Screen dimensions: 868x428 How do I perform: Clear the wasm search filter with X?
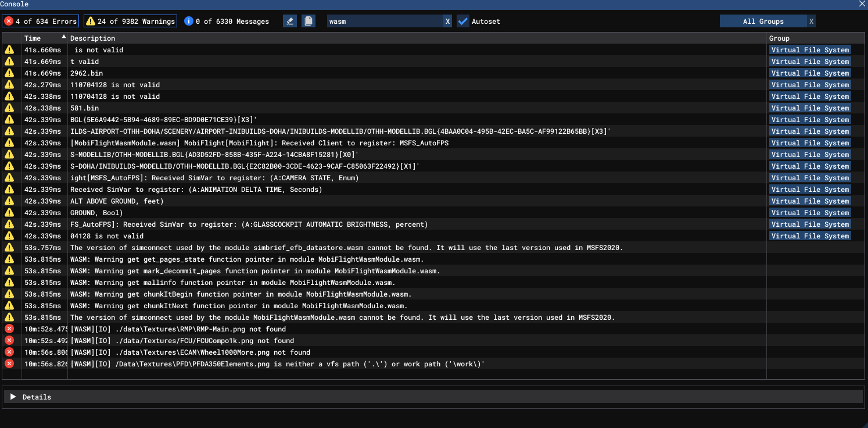click(447, 22)
